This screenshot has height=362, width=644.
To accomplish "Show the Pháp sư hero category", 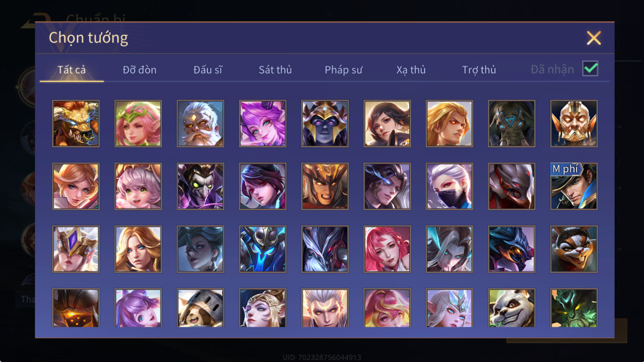I will click(x=343, y=70).
